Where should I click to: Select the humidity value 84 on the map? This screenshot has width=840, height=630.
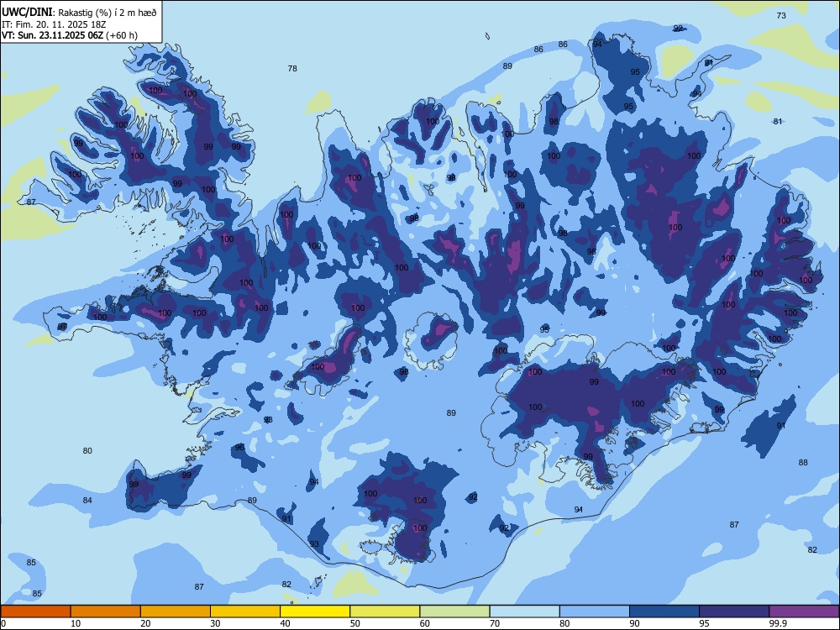tap(87, 501)
